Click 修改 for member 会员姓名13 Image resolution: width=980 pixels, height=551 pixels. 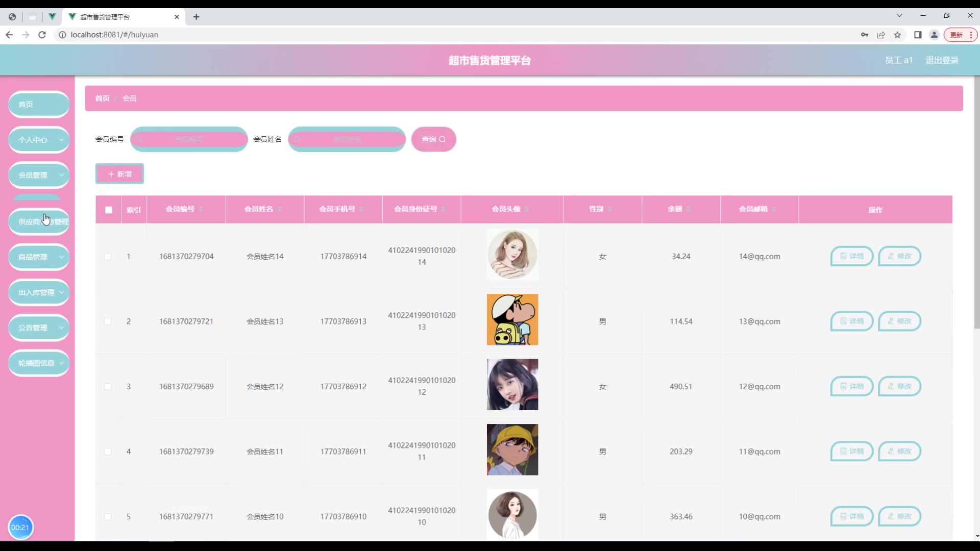tap(899, 321)
